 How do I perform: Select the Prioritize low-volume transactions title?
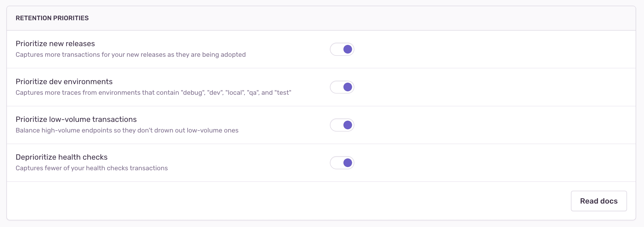pos(76,119)
